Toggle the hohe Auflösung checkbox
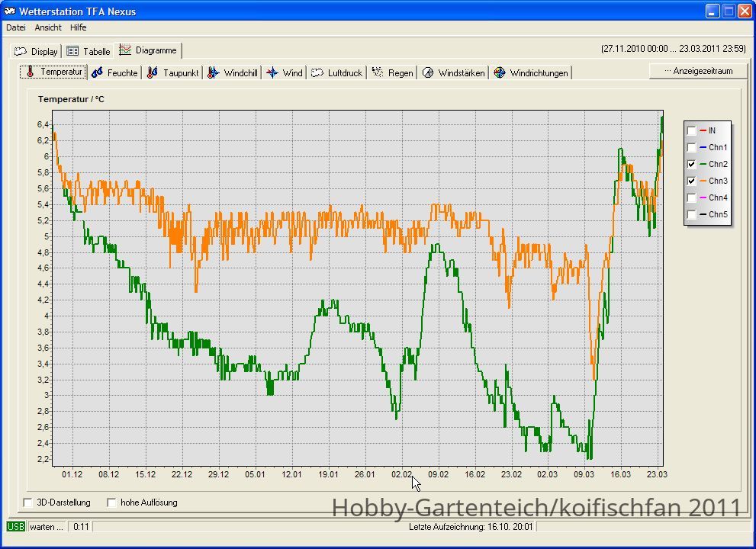 (x=111, y=502)
